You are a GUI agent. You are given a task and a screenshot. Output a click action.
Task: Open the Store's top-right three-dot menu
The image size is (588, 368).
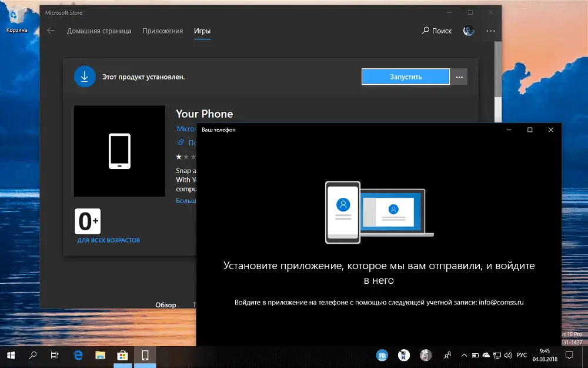click(490, 31)
